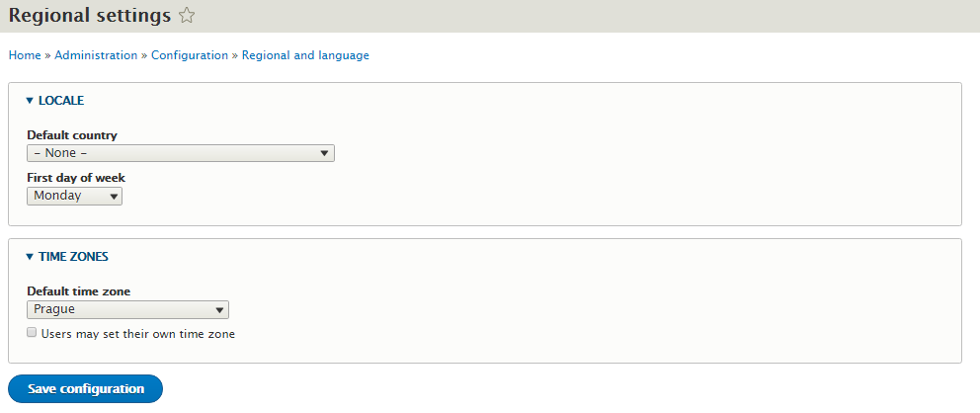Click the LOCALE fieldset heading text

[x=61, y=101]
